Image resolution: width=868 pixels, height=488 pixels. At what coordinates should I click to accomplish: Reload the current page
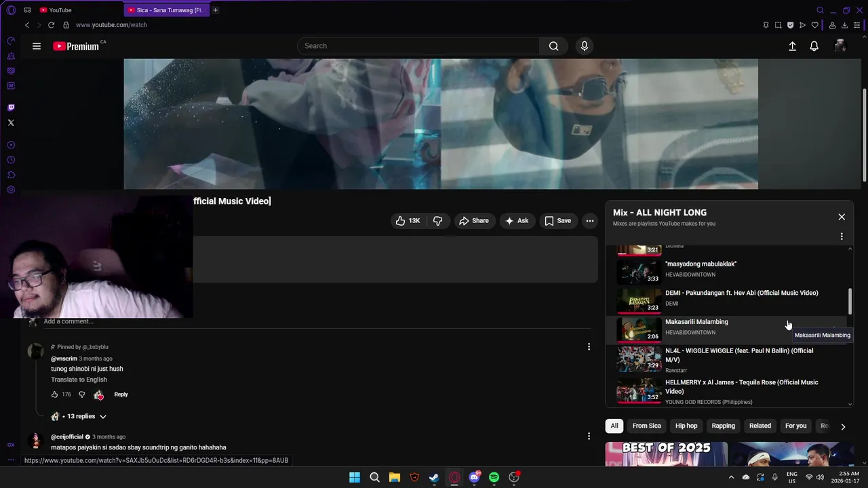51,25
